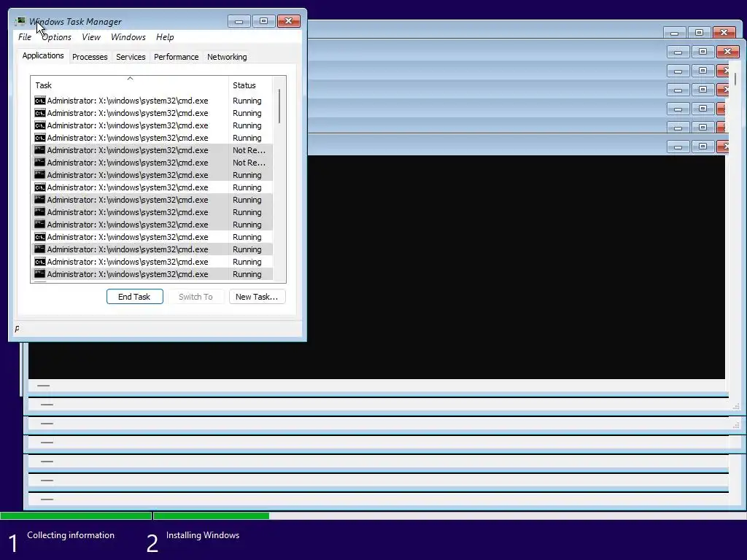
Task: Click the sort arrow above the Task column
Action: pos(130,79)
